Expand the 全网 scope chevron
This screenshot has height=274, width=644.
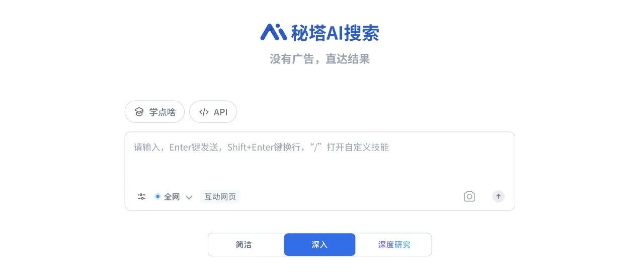click(x=189, y=197)
